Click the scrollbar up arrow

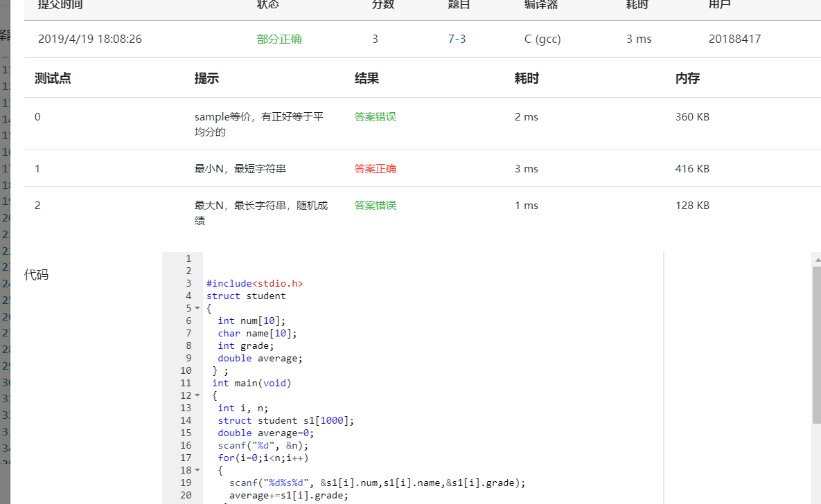tap(818, 259)
